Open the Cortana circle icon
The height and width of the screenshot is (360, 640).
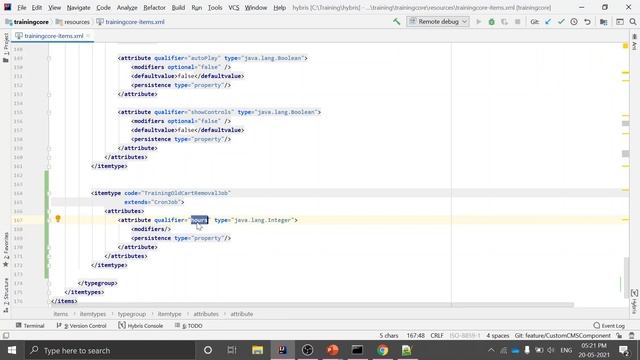(208, 350)
